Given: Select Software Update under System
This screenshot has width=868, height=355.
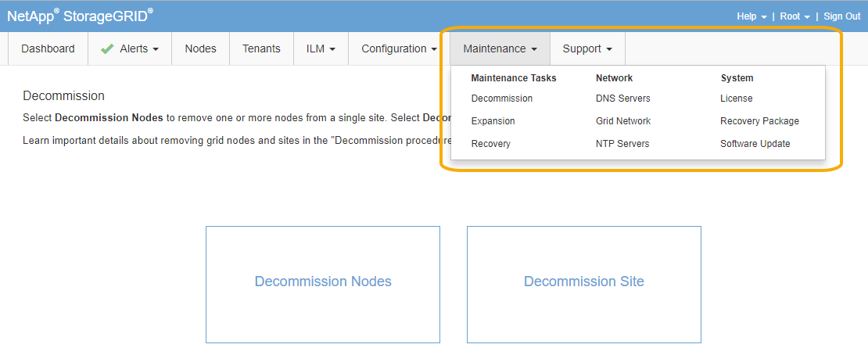Looking at the screenshot, I should coord(755,144).
